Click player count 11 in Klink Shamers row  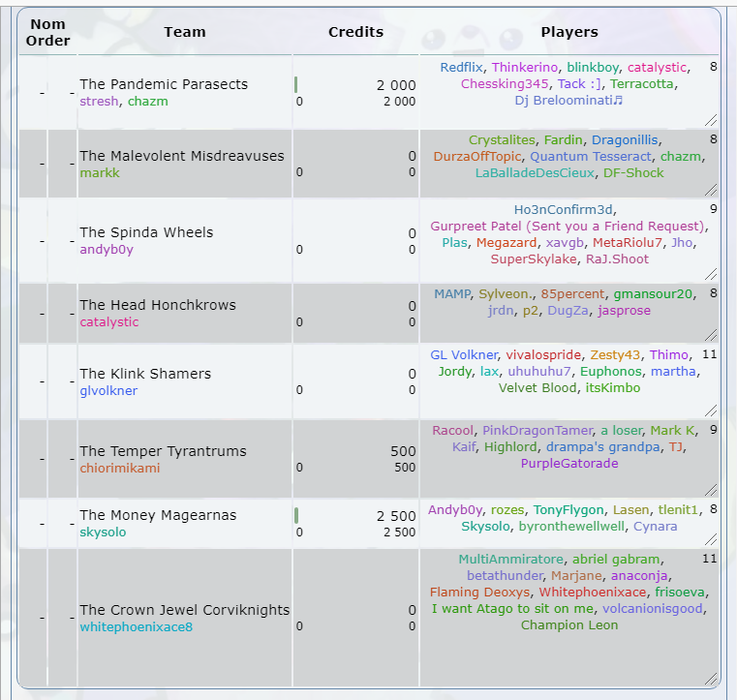click(x=709, y=354)
